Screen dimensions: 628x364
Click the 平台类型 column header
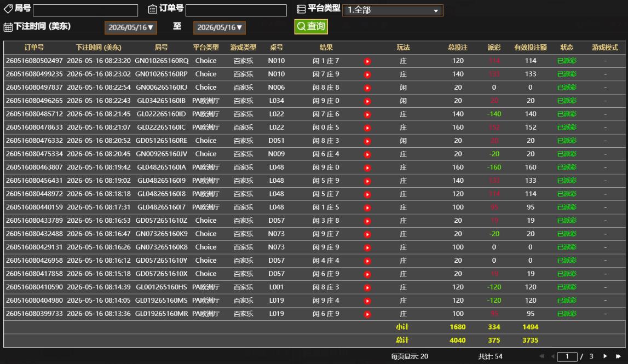click(x=206, y=47)
